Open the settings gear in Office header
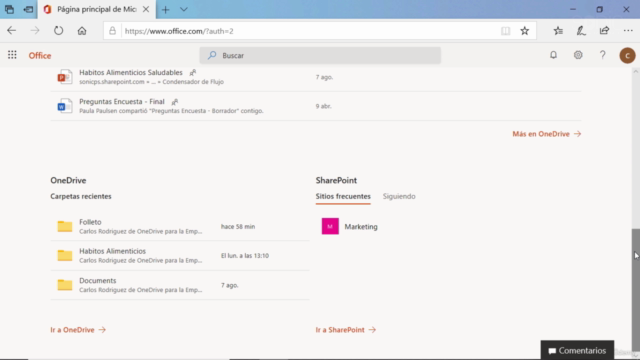Screen dimensions: 640x360 tap(578, 55)
